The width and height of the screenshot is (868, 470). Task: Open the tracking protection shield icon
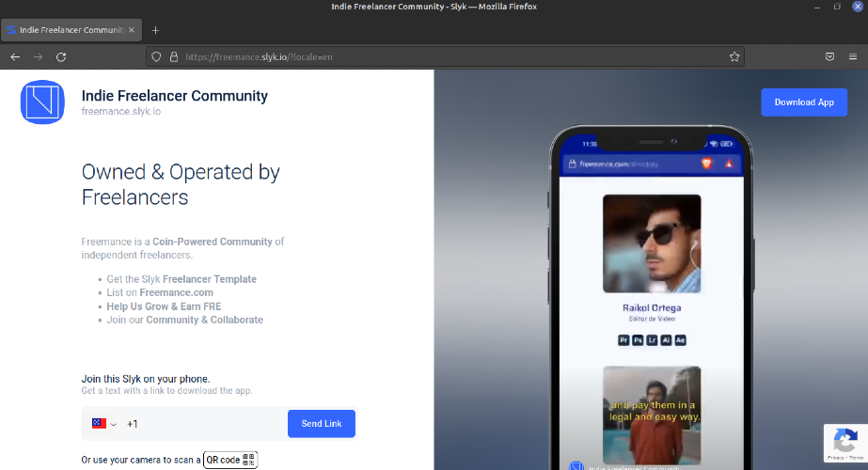pos(156,57)
